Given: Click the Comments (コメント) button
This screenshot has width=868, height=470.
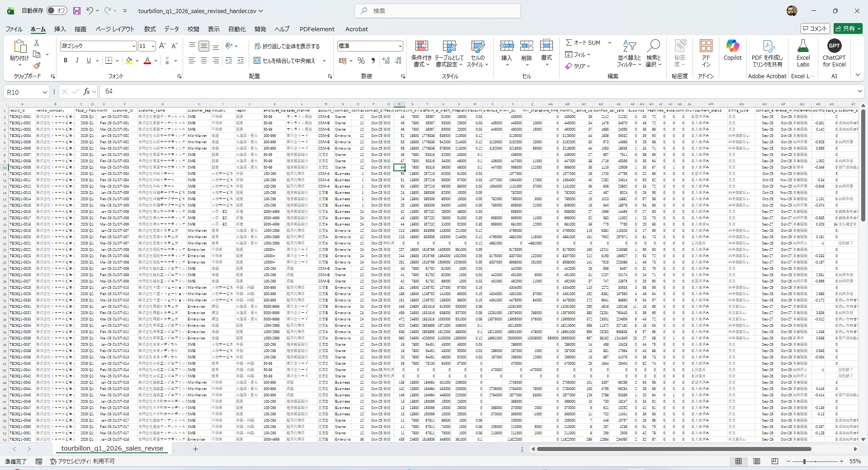Looking at the screenshot, I should coord(815,28).
